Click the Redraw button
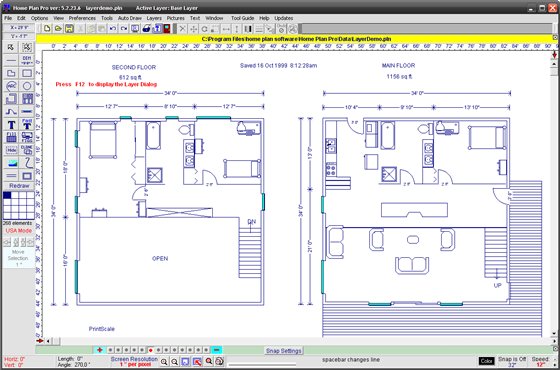 click(19, 186)
